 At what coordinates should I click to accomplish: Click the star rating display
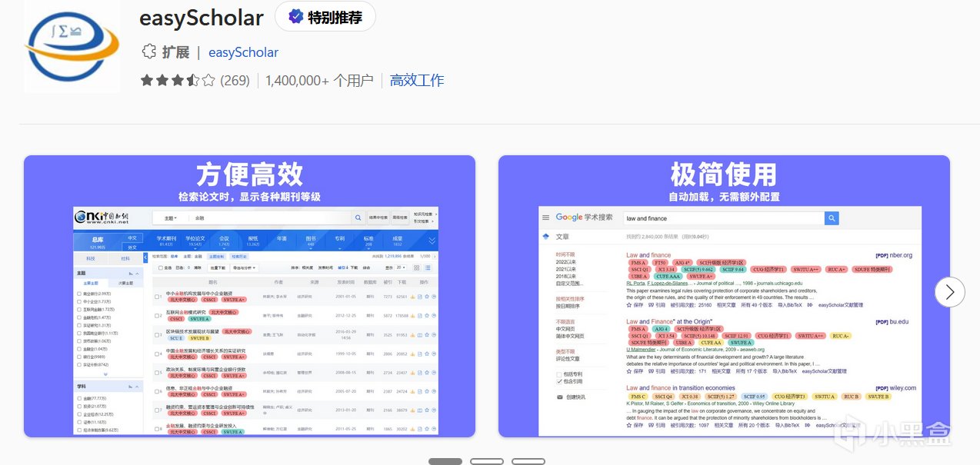coord(178,81)
